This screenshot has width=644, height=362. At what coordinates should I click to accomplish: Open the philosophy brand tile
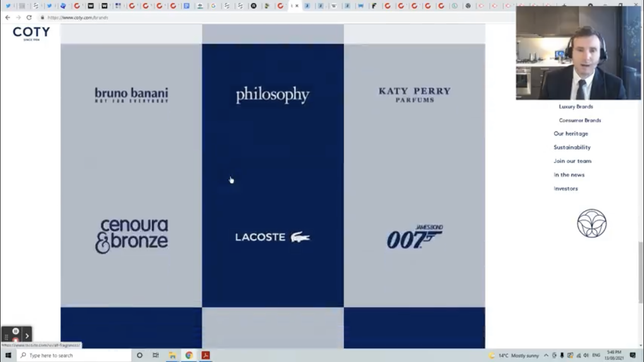point(273,95)
